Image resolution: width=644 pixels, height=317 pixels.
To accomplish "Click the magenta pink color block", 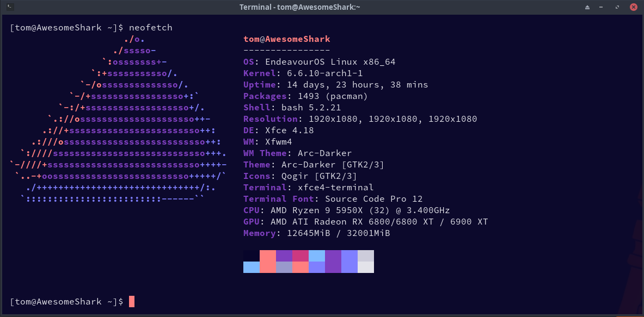I will [x=300, y=256].
